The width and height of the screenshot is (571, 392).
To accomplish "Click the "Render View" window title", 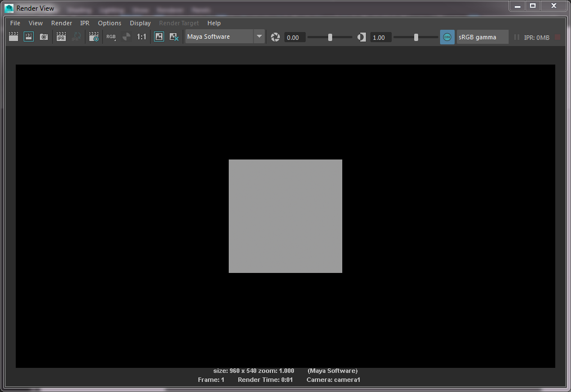I will pos(35,8).
